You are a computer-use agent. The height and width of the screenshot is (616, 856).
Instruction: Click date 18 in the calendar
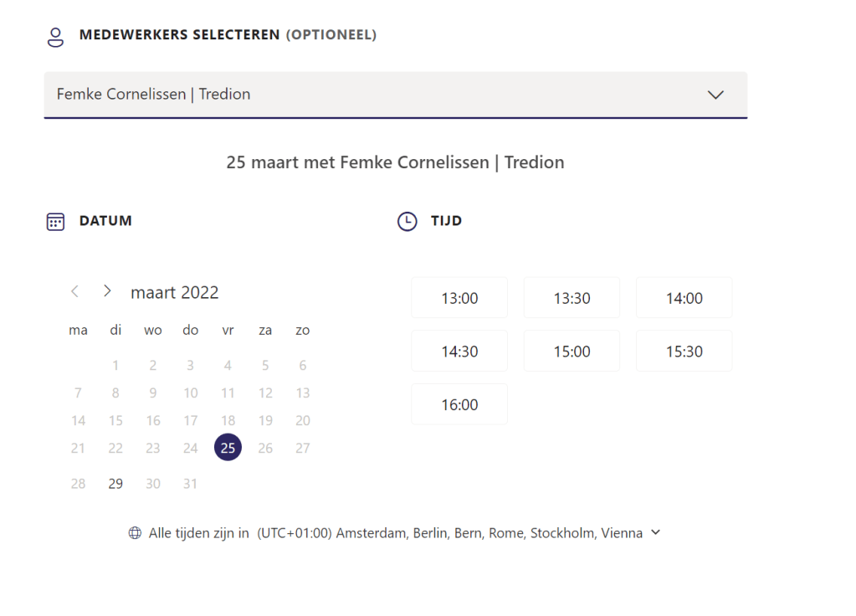pyautogui.click(x=228, y=421)
